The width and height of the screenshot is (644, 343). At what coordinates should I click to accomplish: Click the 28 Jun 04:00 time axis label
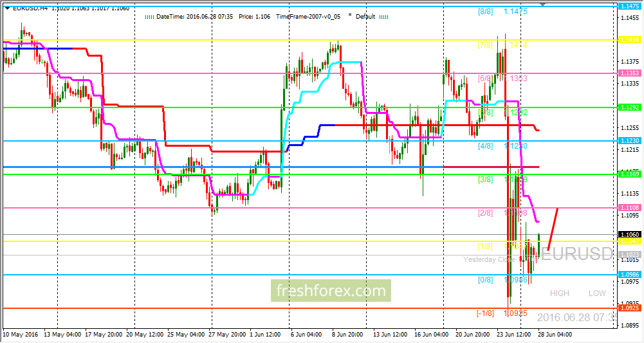click(554, 335)
